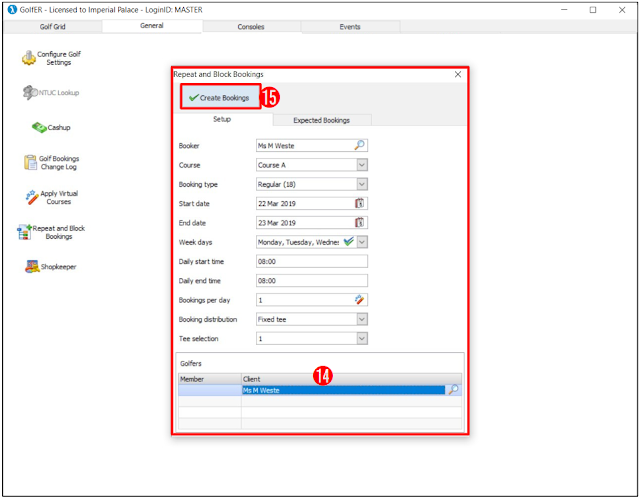Select the Setup tab in dialog

(222, 119)
